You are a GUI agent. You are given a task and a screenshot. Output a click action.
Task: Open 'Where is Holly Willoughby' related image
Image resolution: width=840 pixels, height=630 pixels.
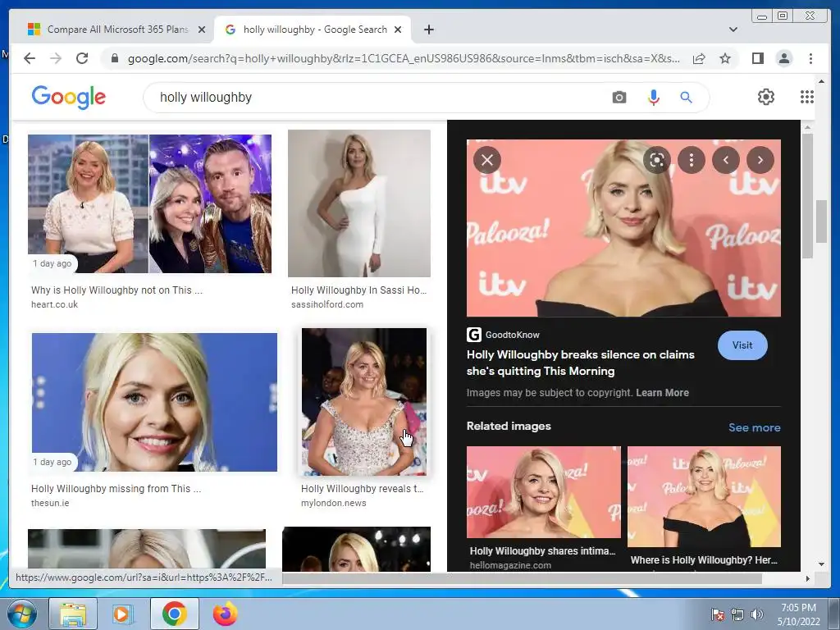click(x=704, y=496)
